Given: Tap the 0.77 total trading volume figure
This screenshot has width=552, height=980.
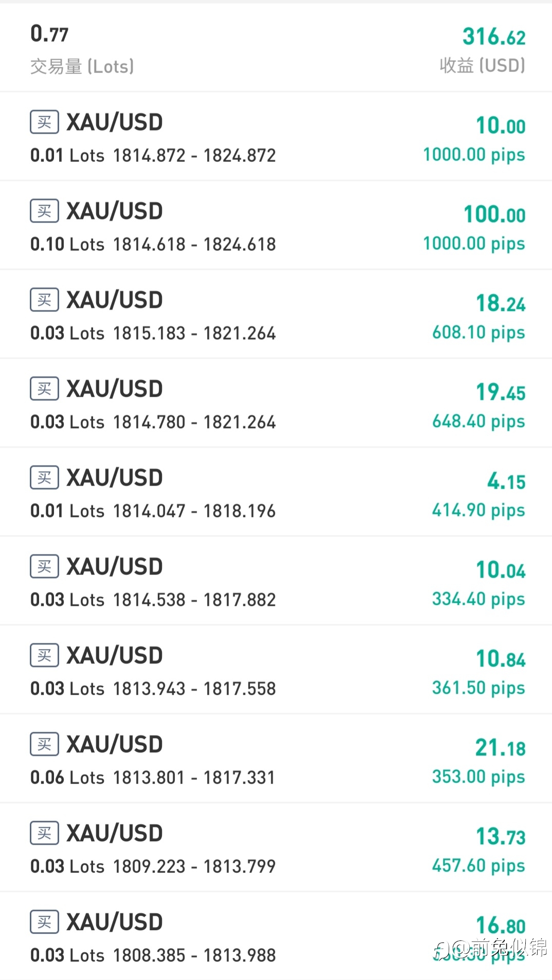Looking at the screenshot, I should pos(49,34).
